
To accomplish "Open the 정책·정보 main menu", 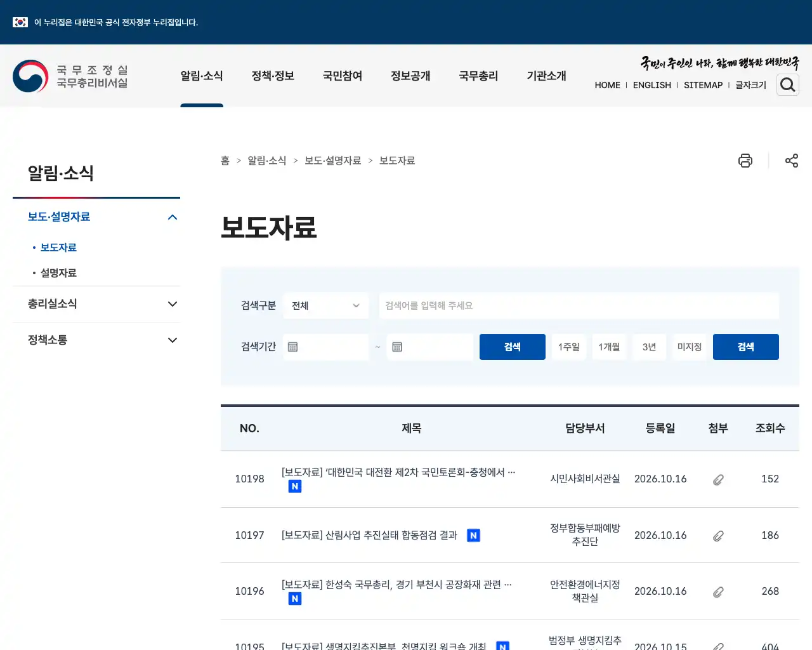I will point(273,76).
